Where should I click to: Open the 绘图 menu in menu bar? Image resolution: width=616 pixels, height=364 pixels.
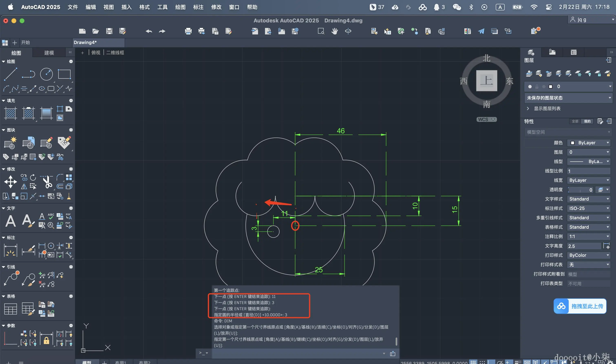tap(180, 7)
